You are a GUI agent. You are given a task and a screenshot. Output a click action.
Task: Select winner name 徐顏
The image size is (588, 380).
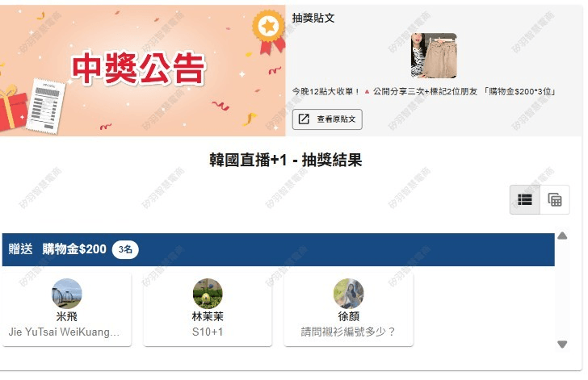[x=348, y=316]
